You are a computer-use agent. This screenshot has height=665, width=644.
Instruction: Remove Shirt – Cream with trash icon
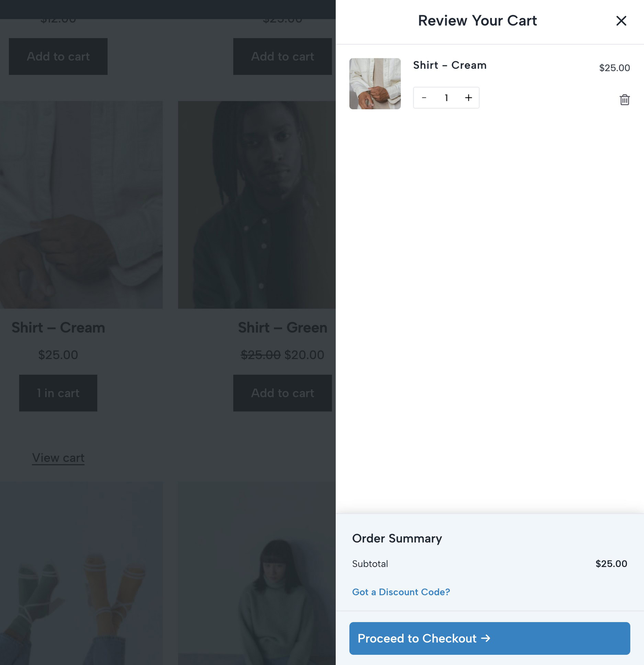tap(624, 100)
